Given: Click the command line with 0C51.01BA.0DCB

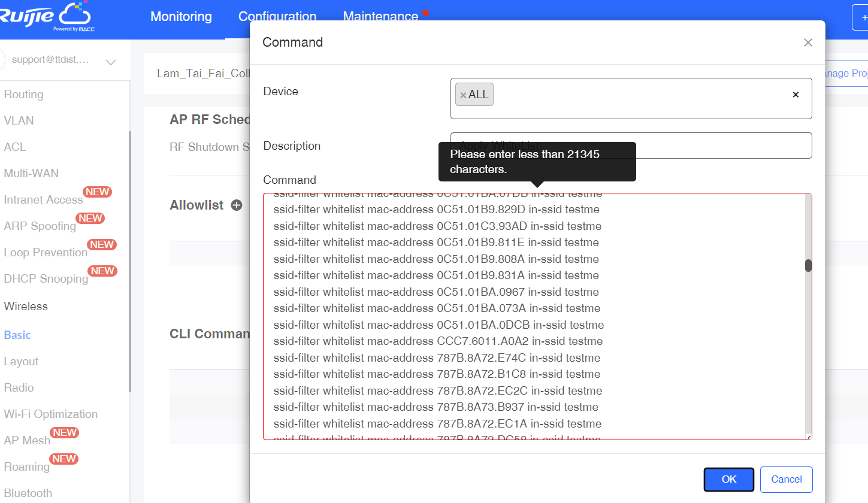Looking at the screenshot, I should pyautogui.click(x=438, y=325).
